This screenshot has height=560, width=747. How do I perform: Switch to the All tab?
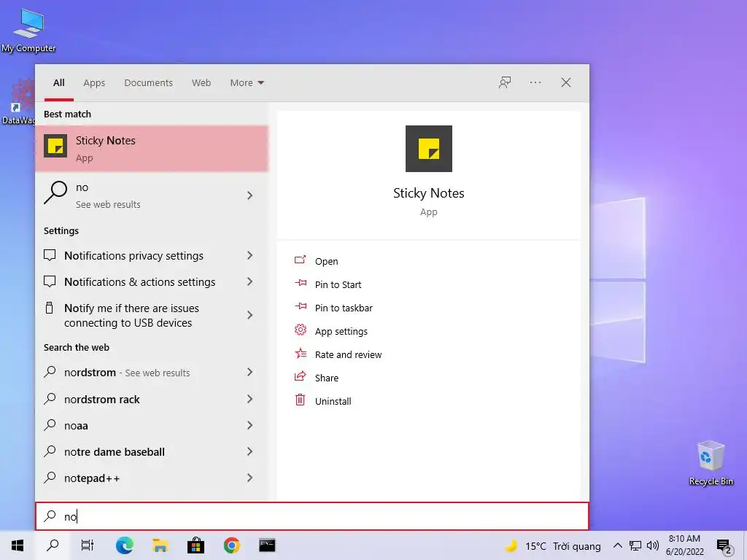tap(58, 82)
